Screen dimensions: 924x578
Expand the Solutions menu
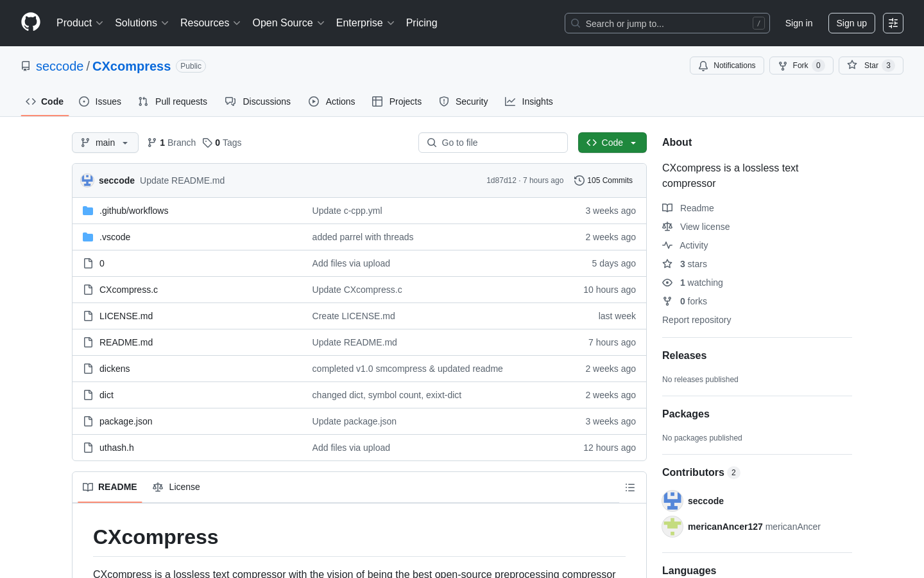142,23
